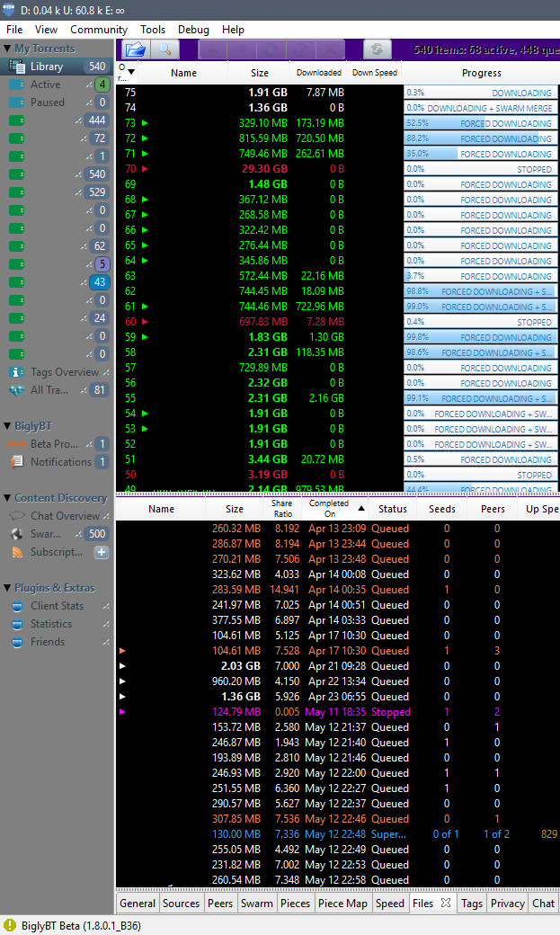Open the View menu
Image resolution: width=560 pixels, height=935 pixels.
46,29
